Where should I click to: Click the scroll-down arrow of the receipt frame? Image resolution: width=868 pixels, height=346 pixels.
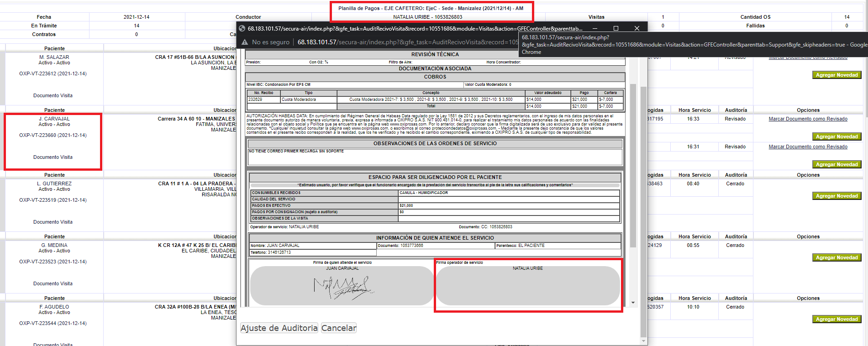tap(633, 303)
